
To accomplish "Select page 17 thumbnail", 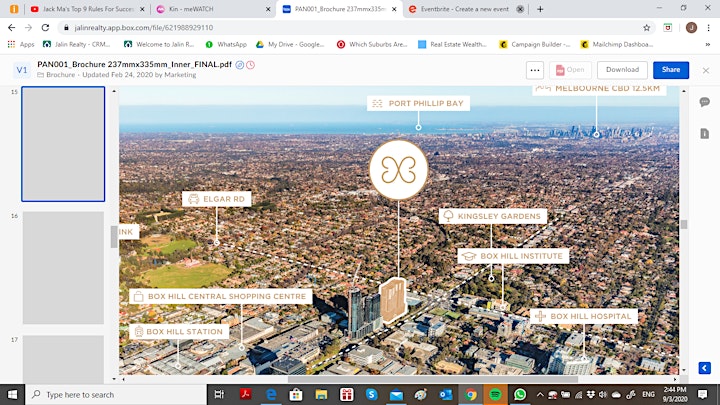I will click(x=63, y=359).
